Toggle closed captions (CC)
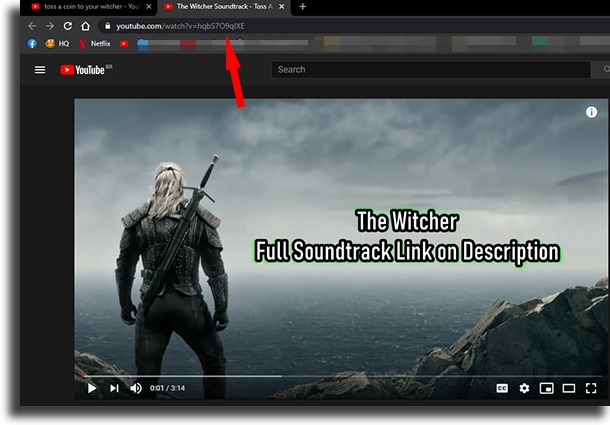The height and width of the screenshot is (425, 610). point(502,388)
